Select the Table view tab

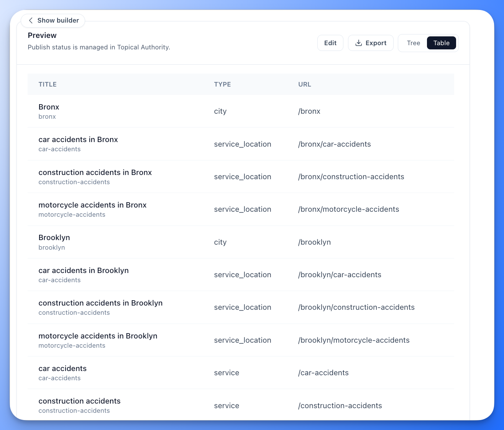coord(441,43)
